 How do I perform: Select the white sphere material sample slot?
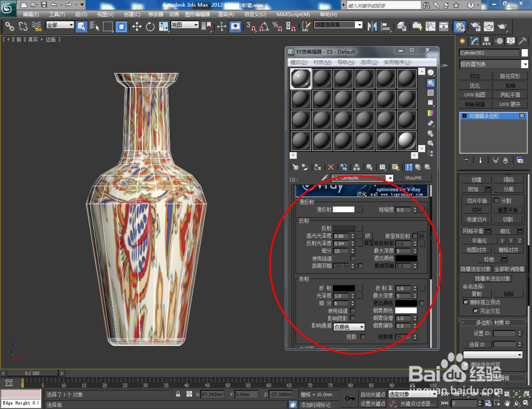coord(406,141)
